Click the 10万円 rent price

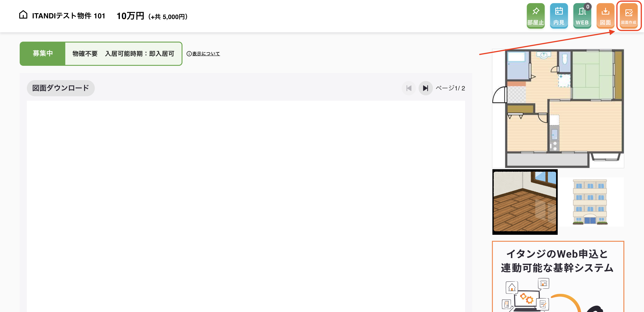coord(131,16)
